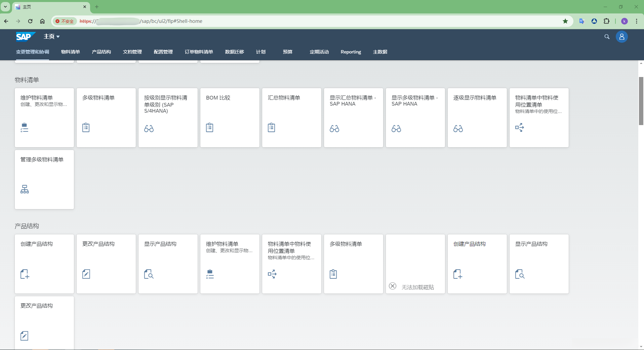The image size is (644, 350).
Task: Click task-list icon on 维护物料清单 tile in 产品结构 group
Action: click(x=210, y=274)
